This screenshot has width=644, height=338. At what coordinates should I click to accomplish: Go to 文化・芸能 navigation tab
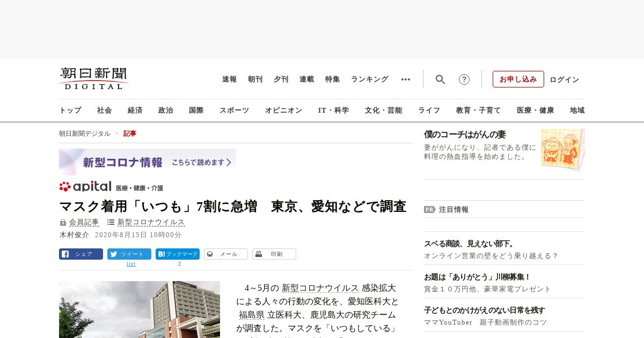point(384,111)
